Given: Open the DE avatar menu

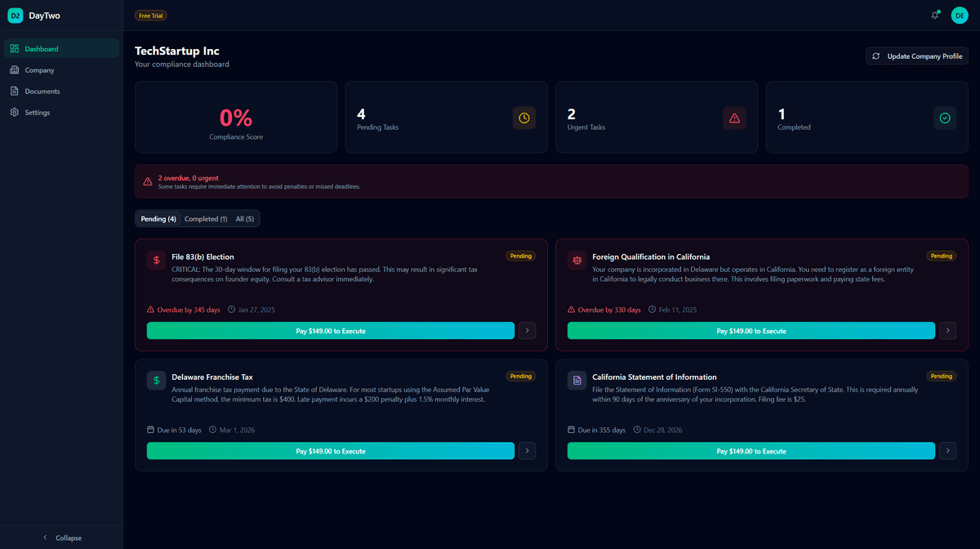Looking at the screenshot, I should pos(960,15).
